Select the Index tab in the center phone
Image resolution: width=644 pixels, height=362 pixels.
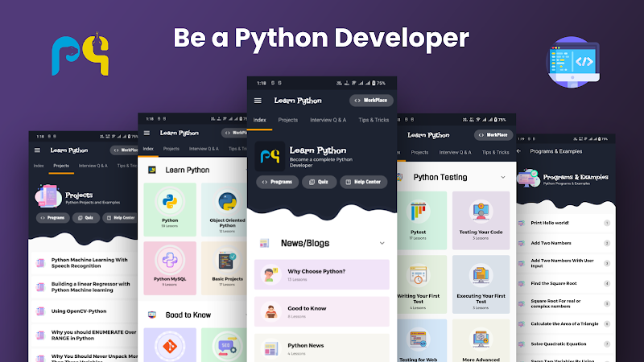(x=259, y=120)
